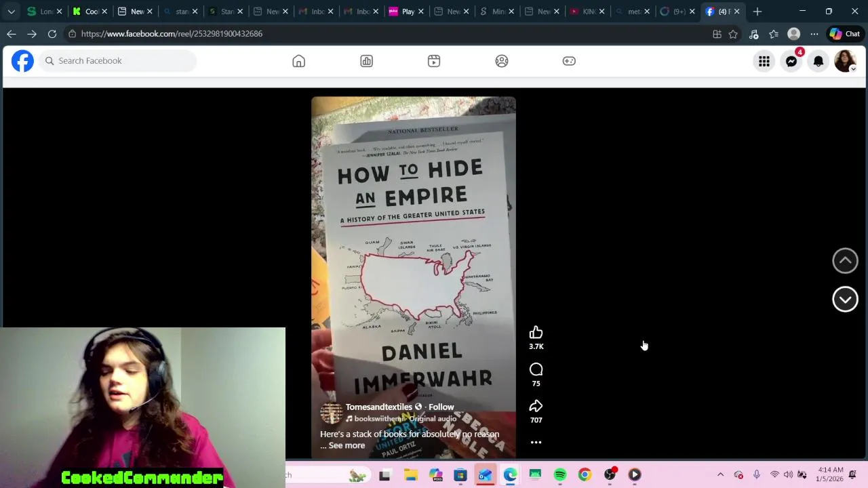Go to previous reel with up chevron
The width and height of the screenshot is (868, 488).
point(845,260)
